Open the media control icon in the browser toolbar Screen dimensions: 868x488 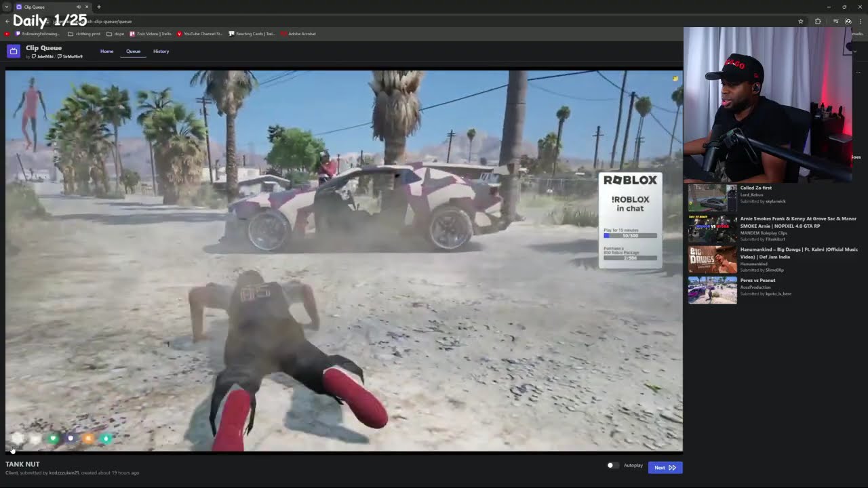coord(835,21)
